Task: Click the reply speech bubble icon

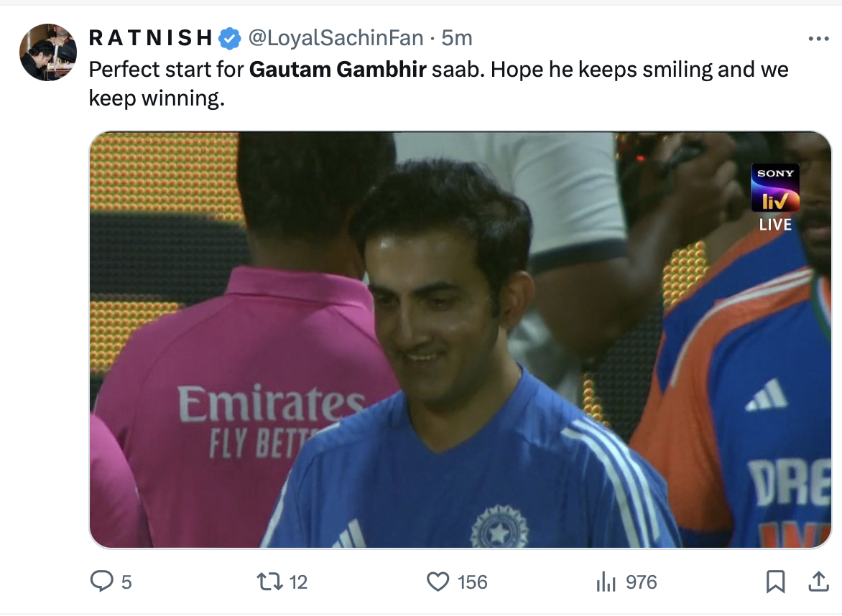Action: click(101, 581)
